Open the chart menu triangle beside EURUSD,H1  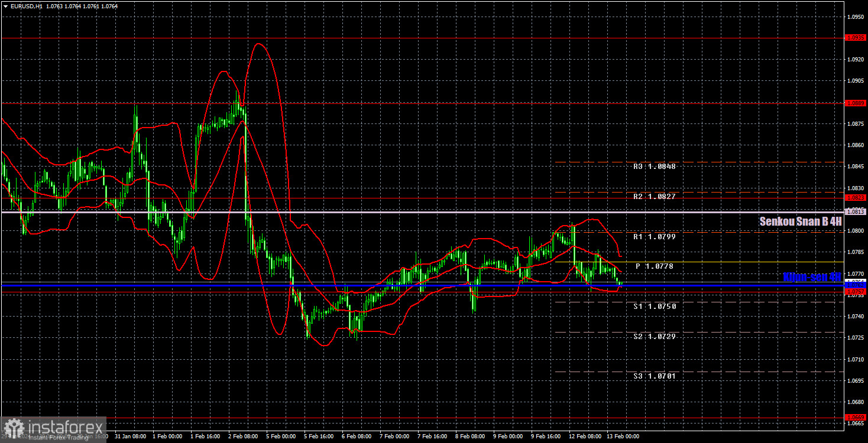[5, 5]
